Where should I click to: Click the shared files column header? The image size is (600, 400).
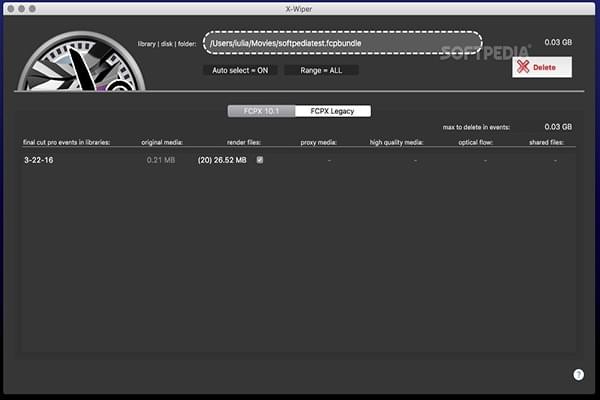(x=546, y=142)
